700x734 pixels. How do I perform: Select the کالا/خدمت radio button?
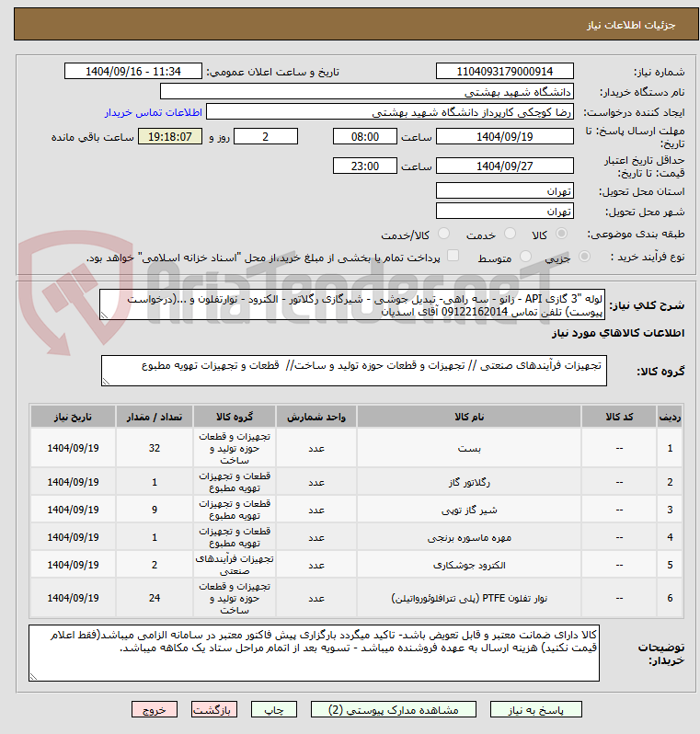[443, 234]
